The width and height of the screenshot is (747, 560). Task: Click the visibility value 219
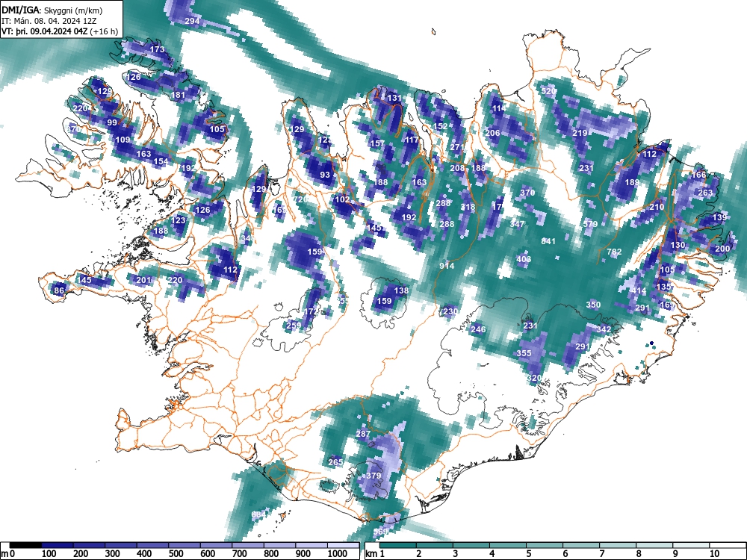[580, 133]
